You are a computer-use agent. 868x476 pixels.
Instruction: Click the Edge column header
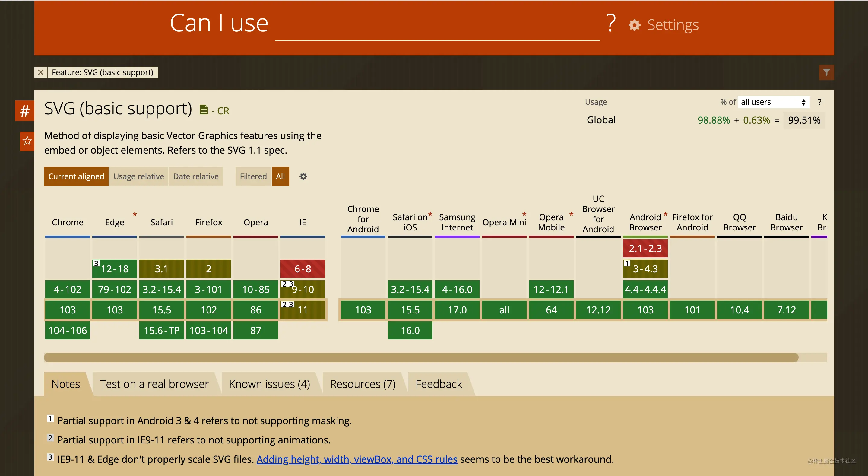pos(115,222)
